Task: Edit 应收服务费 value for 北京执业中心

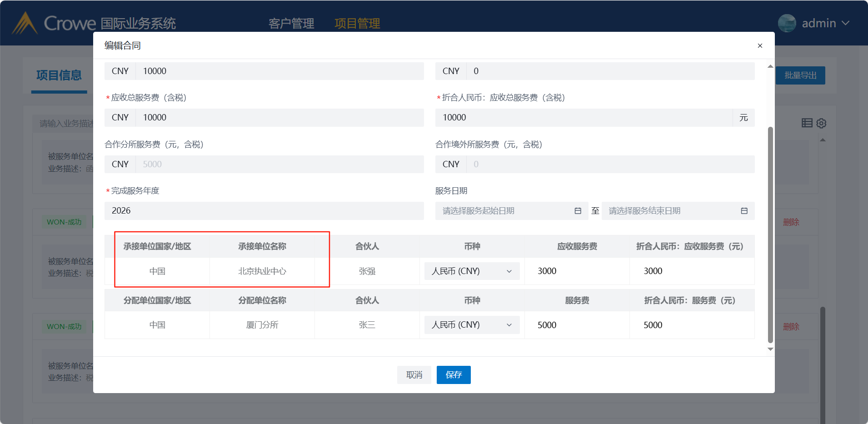Action: pos(577,271)
